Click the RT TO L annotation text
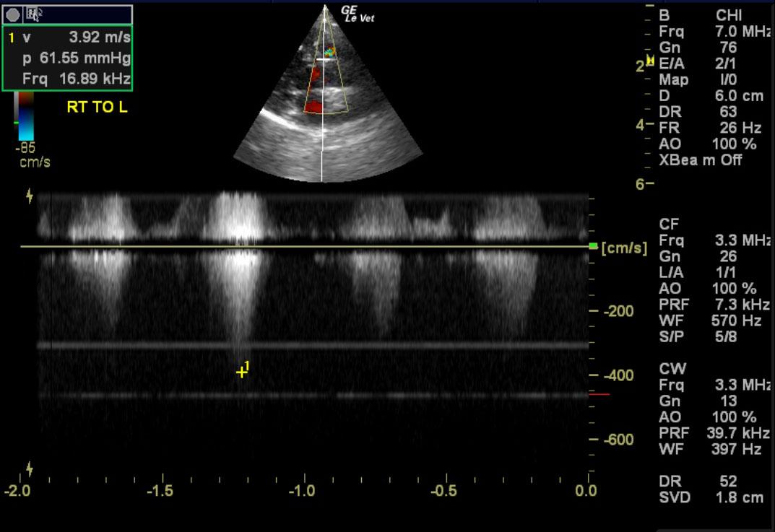Viewport: 775px width, 532px height. 97,108
